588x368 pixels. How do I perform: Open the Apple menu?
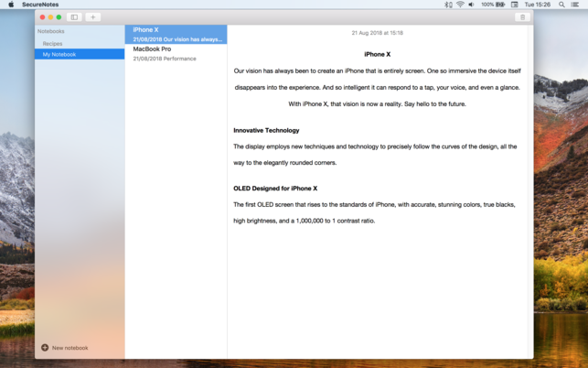(x=11, y=5)
